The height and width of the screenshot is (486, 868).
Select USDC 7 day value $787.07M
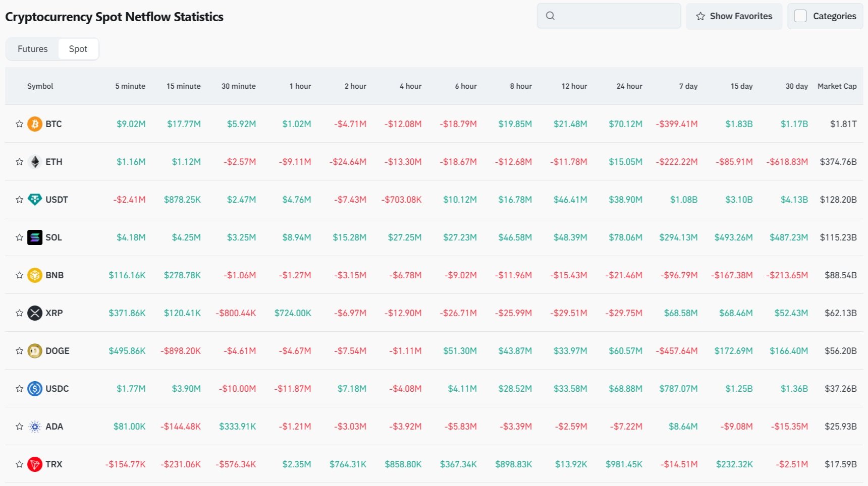click(679, 389)
